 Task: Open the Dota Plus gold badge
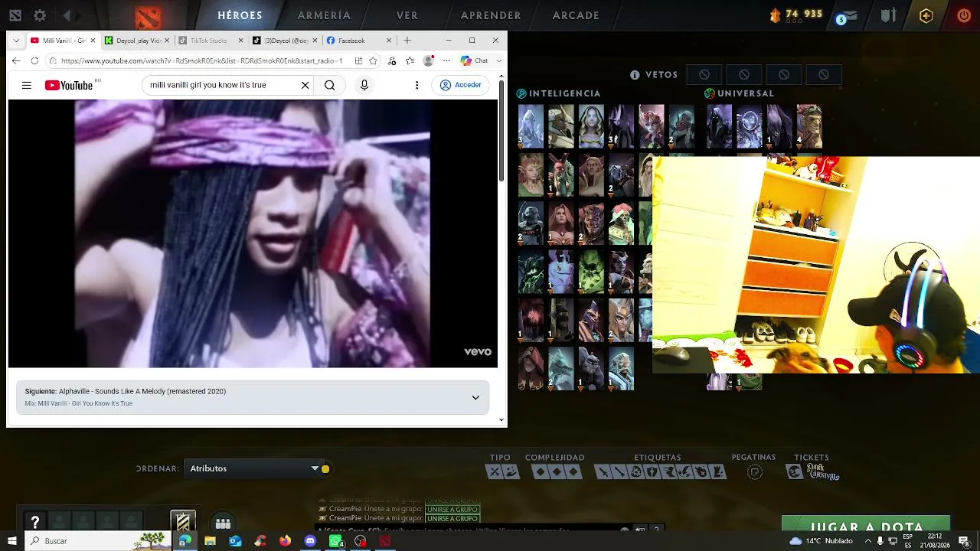[926, 15]
